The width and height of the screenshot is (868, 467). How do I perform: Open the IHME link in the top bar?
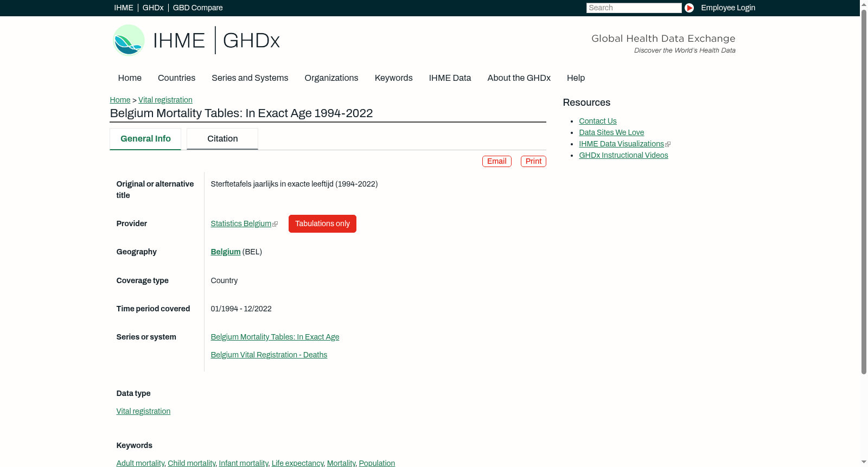click(124, 8)
